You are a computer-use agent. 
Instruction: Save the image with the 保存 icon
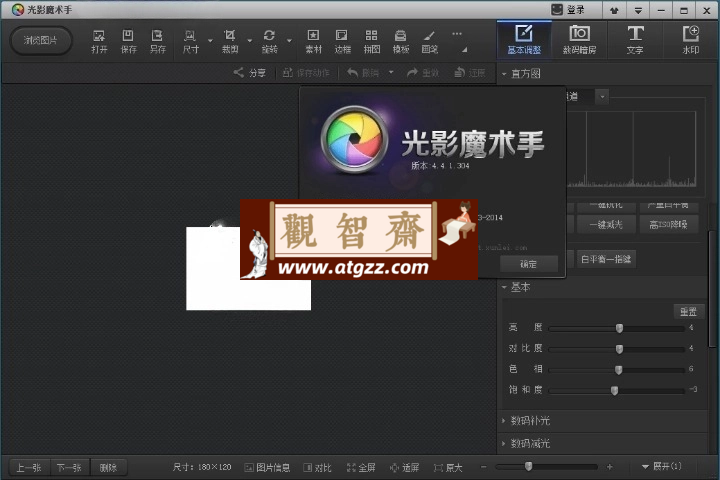coord(128,41)
